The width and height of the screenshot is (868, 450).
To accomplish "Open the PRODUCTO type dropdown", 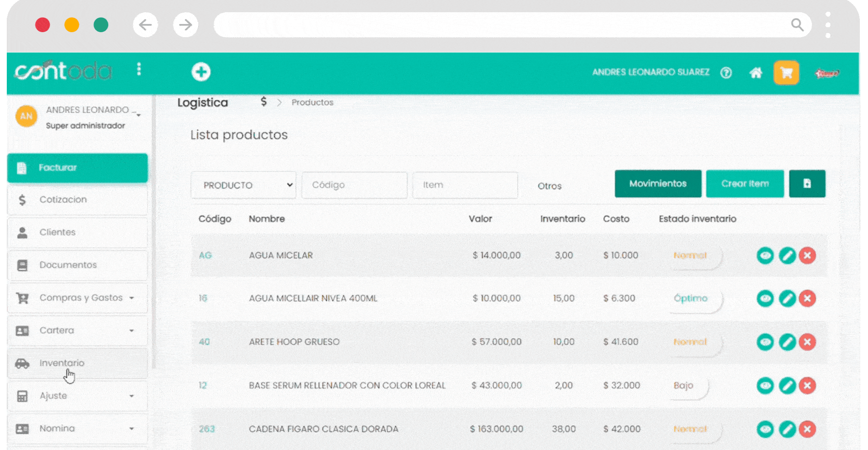I will [x=243, y=185].
